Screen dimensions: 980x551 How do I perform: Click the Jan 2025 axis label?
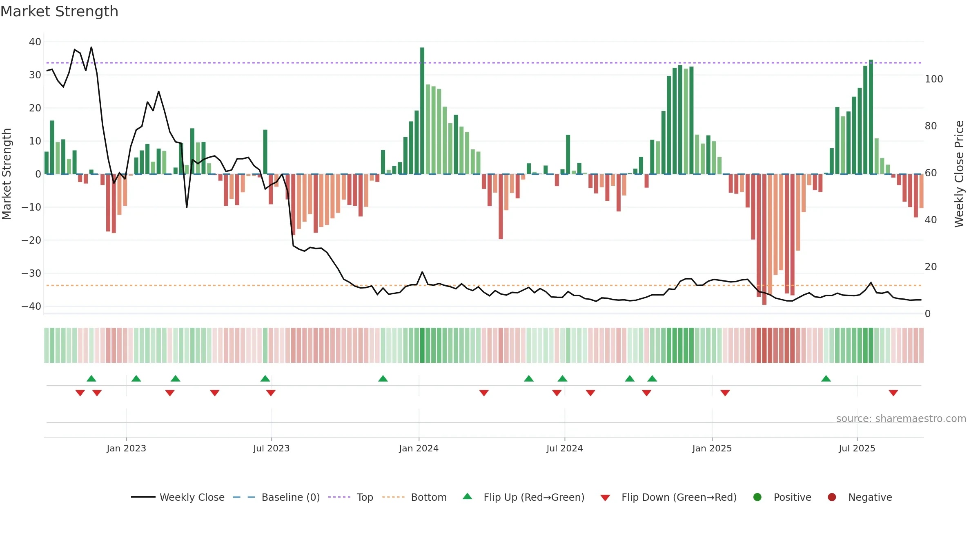tap(712, 448)
